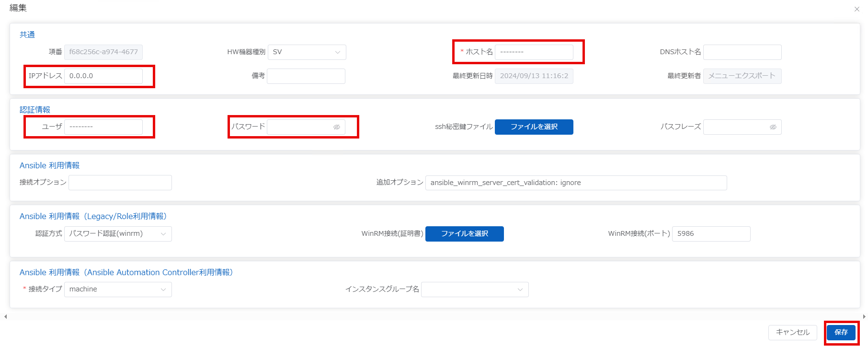Edit the 追加オプション field
Screen dimensions: 868x348
[576, 183]
